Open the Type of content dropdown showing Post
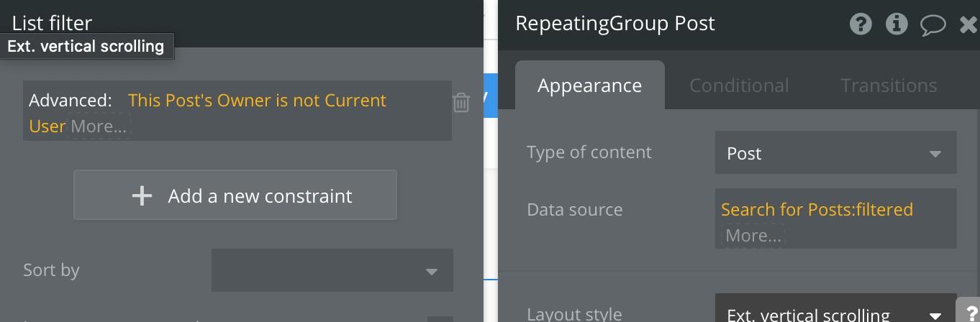980x322 pixels. tap(835, 153)
